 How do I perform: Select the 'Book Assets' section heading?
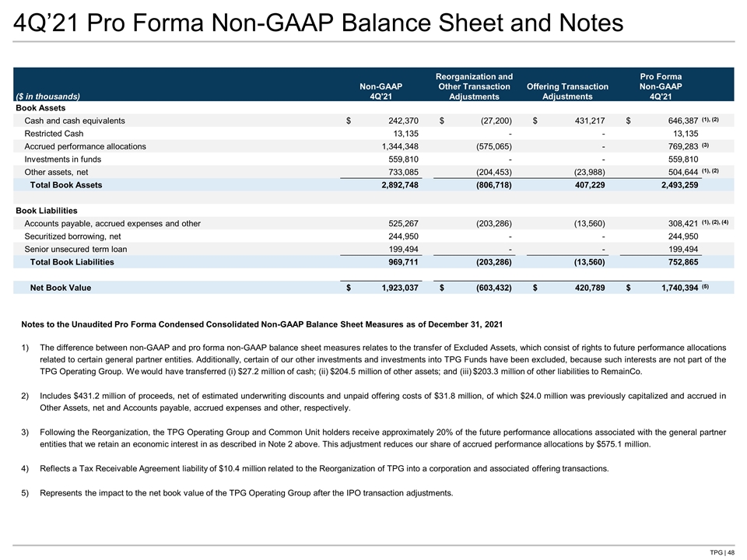[x=40, y=108]
